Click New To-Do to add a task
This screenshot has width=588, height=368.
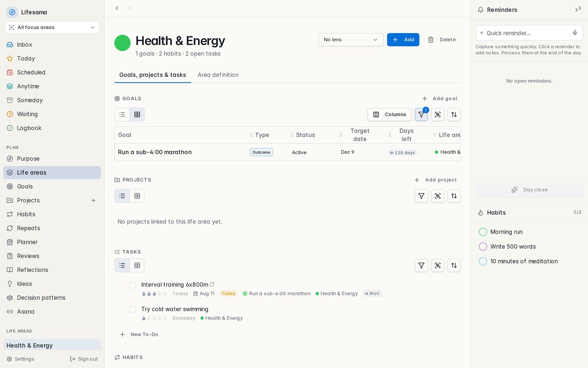139,334
